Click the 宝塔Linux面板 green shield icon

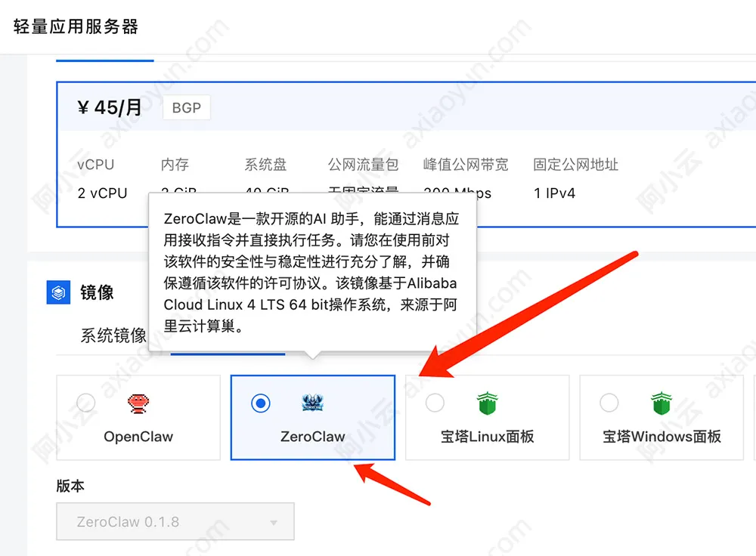click(x=487, y=403)
